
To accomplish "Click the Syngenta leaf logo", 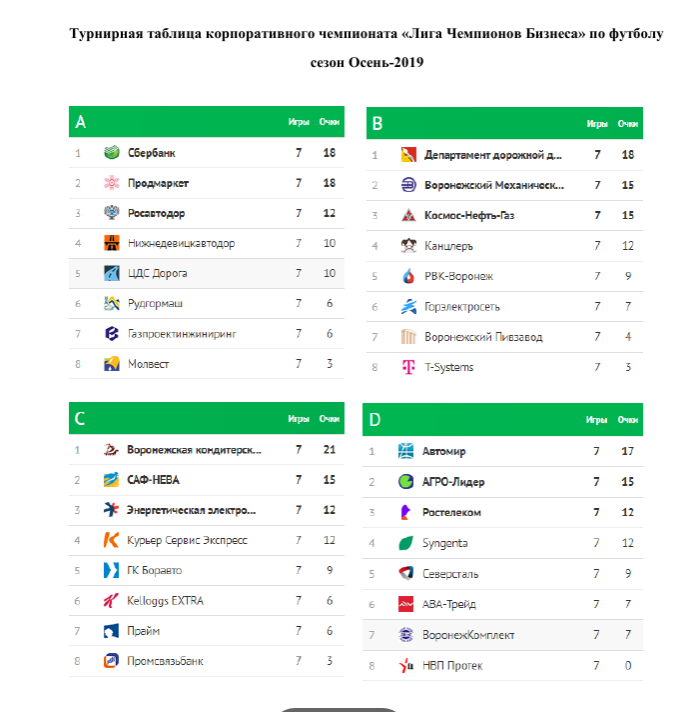I will point(406,543).
